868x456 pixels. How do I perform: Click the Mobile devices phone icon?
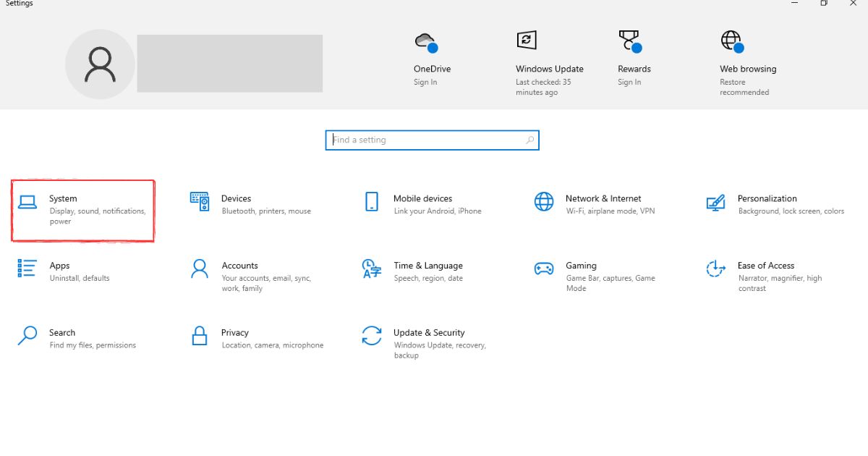click(372, 202)
